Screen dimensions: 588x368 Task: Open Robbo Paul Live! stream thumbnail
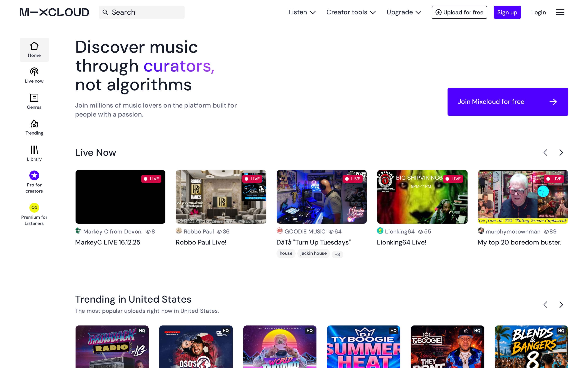point(221,197)
